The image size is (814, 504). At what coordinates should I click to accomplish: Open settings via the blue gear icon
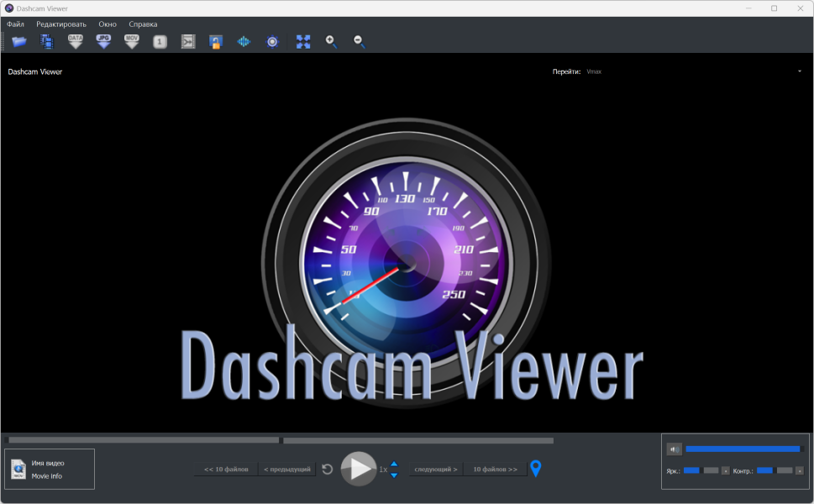[x=272, y=41]
